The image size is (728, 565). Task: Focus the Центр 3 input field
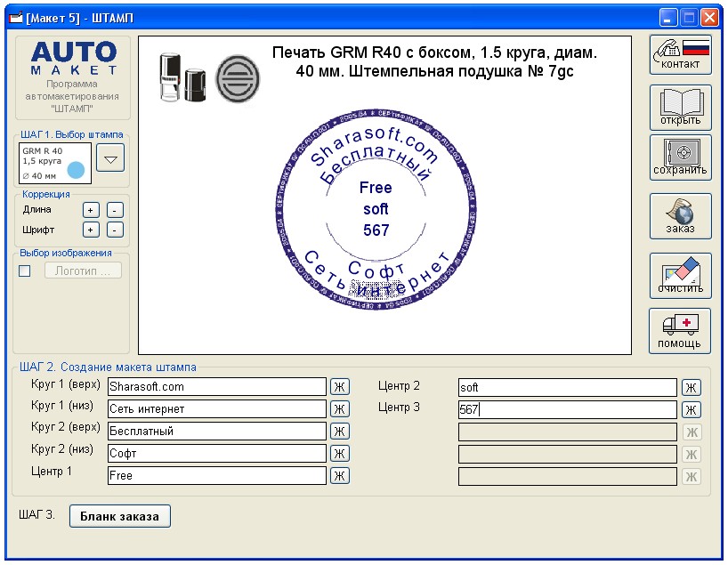pos(567,409)
